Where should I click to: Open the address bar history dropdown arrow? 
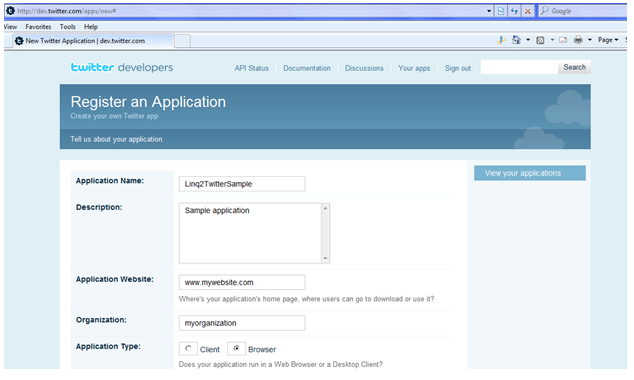point(489,11)
